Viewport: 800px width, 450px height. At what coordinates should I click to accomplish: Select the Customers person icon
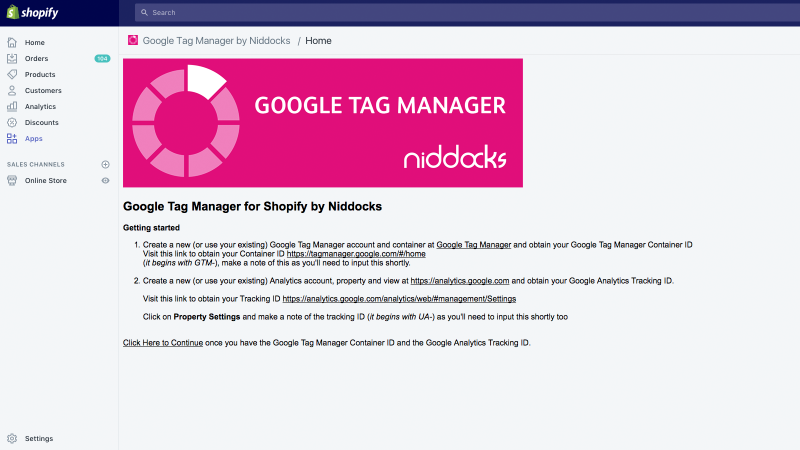[x=12, y=90]
